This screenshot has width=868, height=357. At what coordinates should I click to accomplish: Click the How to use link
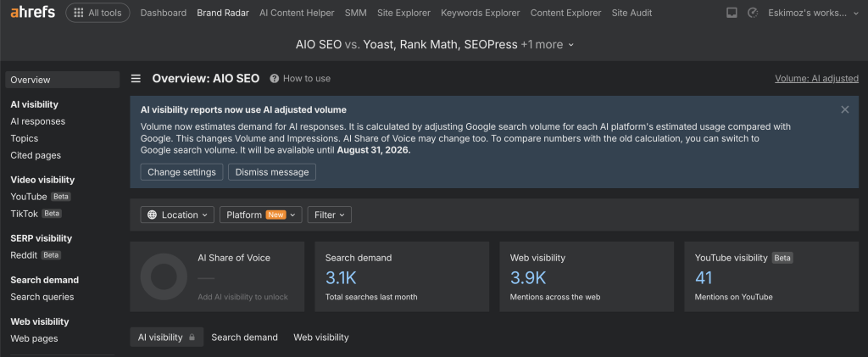[x=307, y=79]
